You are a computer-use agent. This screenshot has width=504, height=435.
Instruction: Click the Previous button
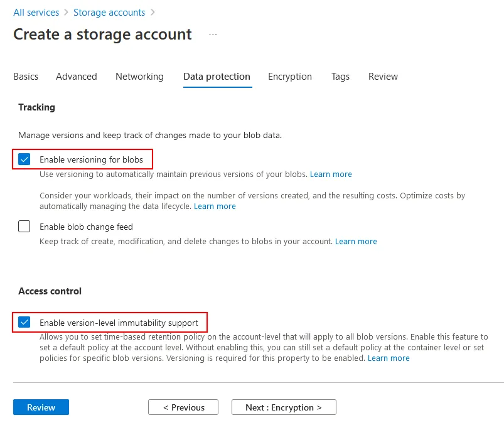pos(183,407)
